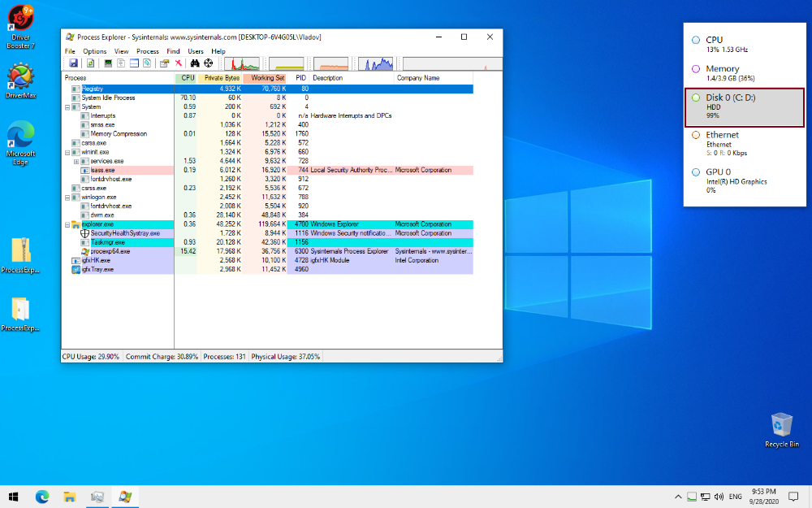
Task: Collapse the System process tree node
Action: coord(67,107)
